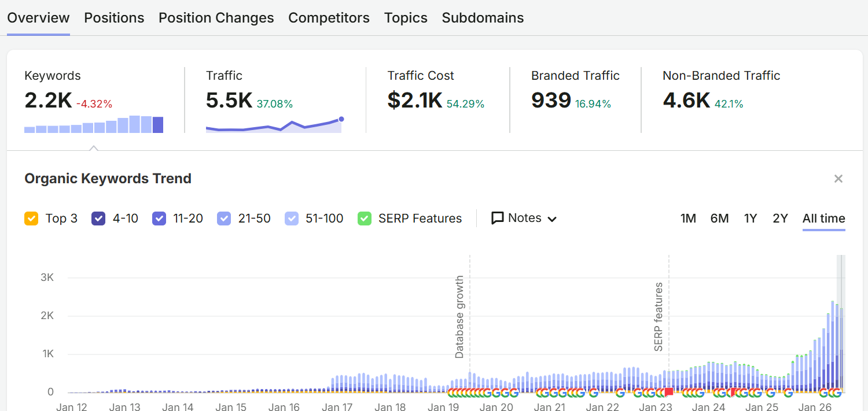Click the Keywords bar chart sparkline
Screen dimensions: 868x411
94,124
